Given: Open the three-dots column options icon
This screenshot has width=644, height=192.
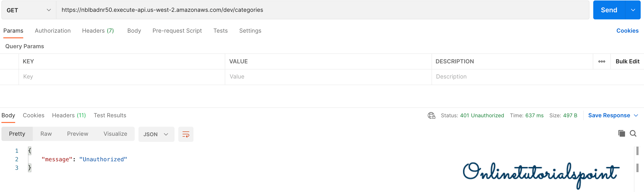Looking at the screenshot, I should pyautogui.click(x=602, y=61).
